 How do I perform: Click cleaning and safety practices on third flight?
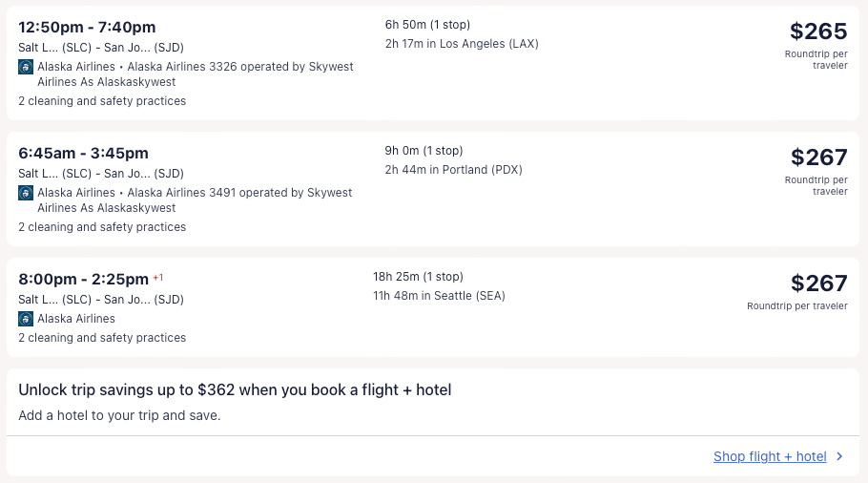102,338
